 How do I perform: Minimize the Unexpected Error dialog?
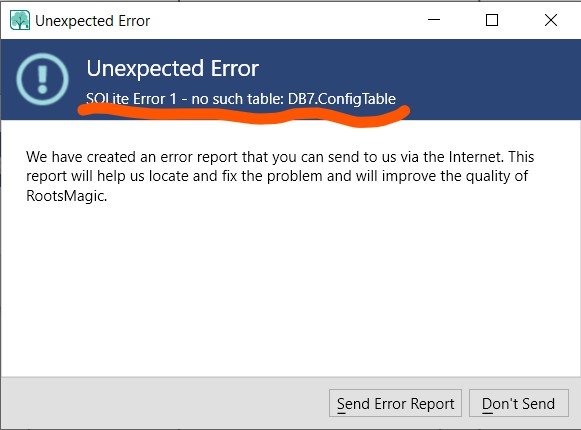pos(434,20)
